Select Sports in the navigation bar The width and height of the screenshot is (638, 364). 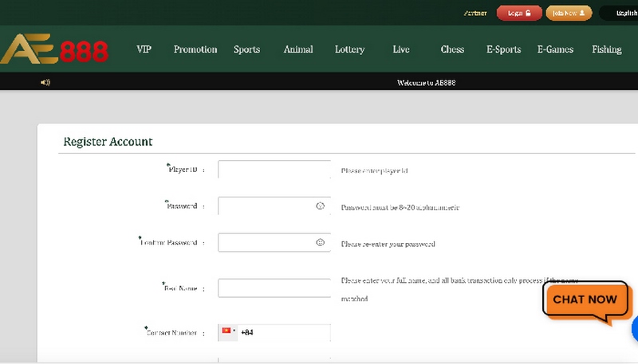(246, 49)
